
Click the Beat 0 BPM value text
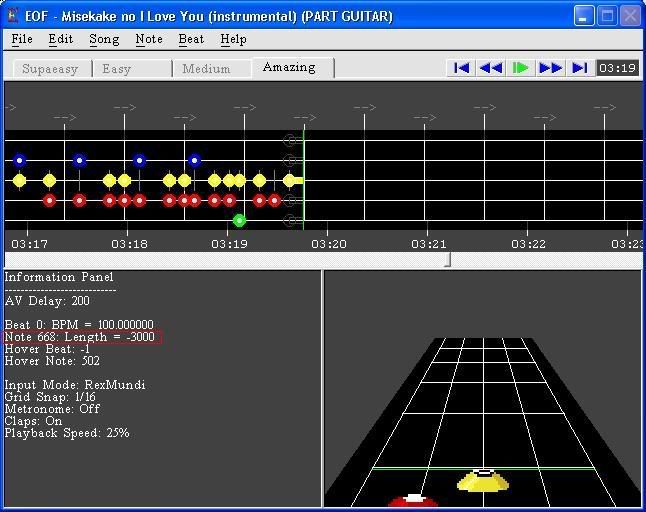click(x=79, y=325)
